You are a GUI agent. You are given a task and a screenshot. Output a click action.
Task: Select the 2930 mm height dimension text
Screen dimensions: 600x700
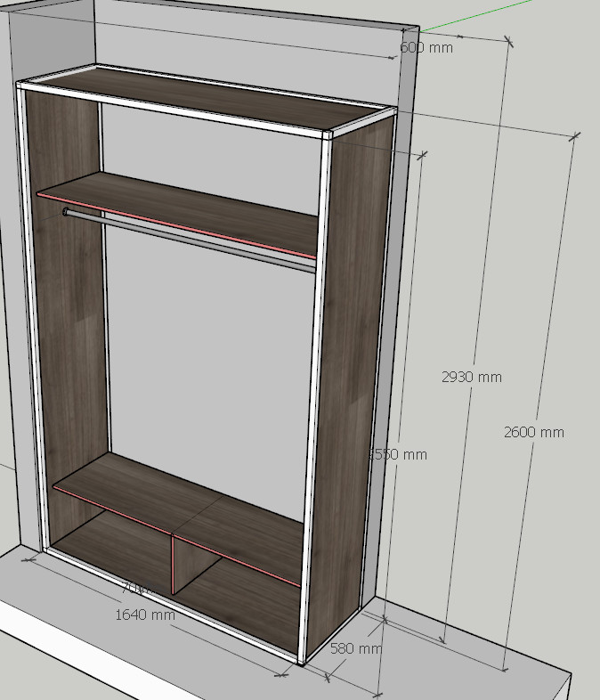coord(471,377)
